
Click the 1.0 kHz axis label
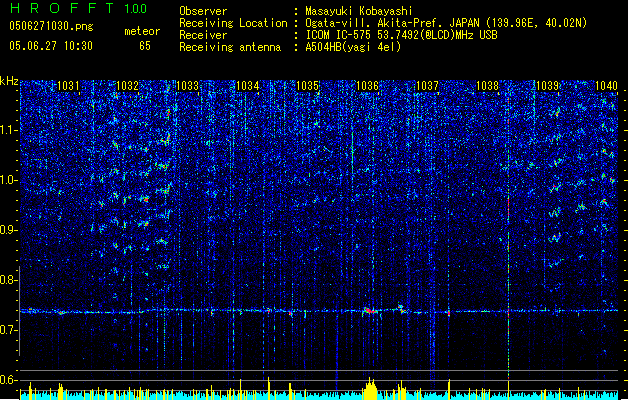tap(8, 180)
